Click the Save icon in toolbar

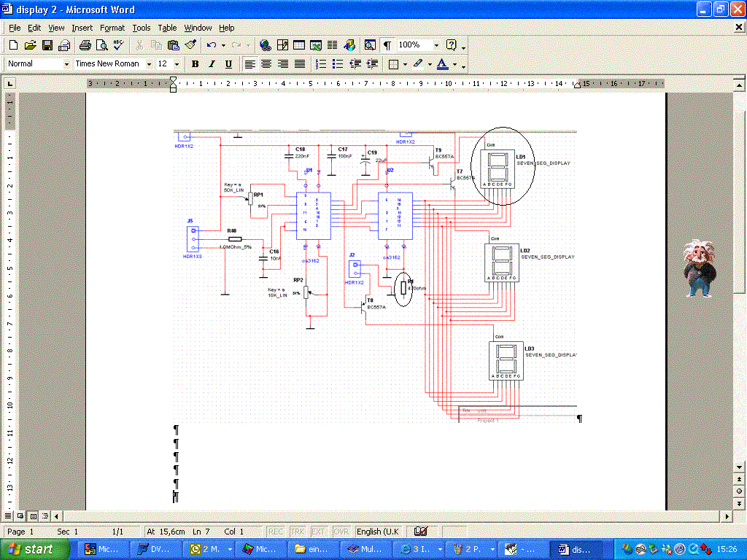click(47, 45)
